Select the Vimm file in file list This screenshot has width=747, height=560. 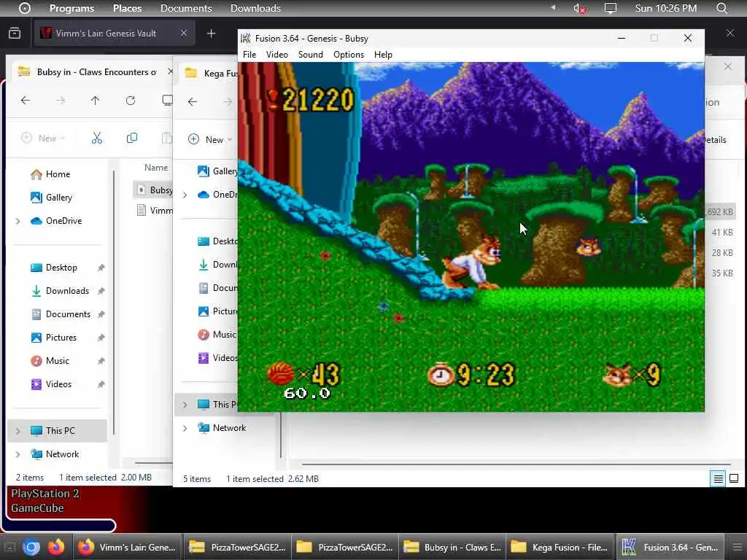[153, 211]
